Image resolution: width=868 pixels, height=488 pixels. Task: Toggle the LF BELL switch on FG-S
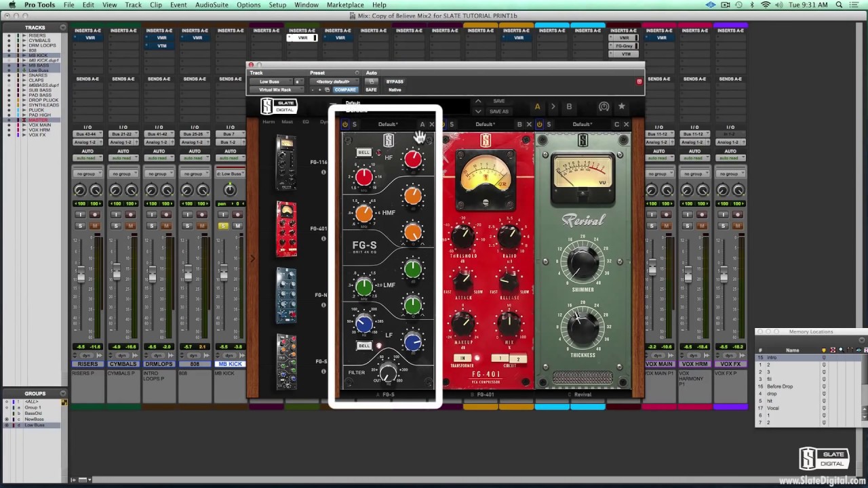coord(364,346)
